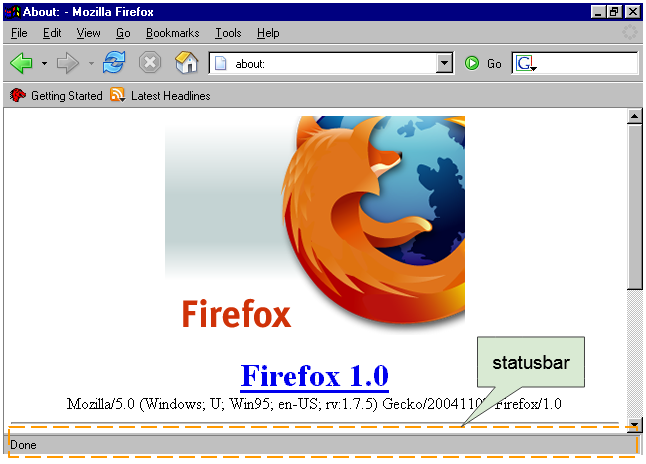Click the green Go button
The height and width of the screenshot is (464, 646).
click(x=483, y=63)
